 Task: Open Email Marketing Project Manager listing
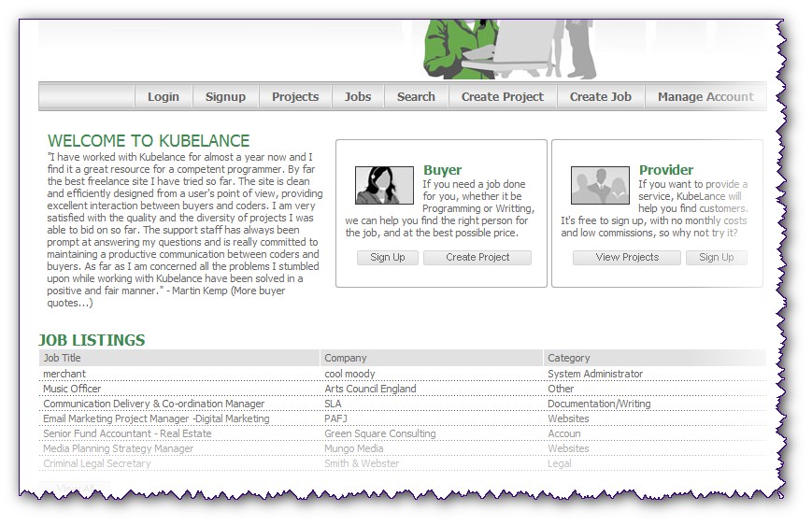coord(156,419)
